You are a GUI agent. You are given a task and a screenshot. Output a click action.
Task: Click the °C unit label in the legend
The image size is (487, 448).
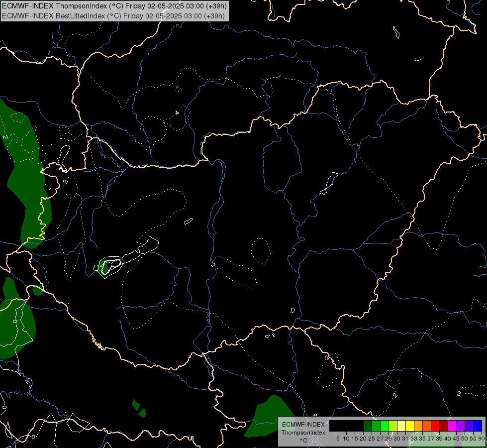coord(303,440)
